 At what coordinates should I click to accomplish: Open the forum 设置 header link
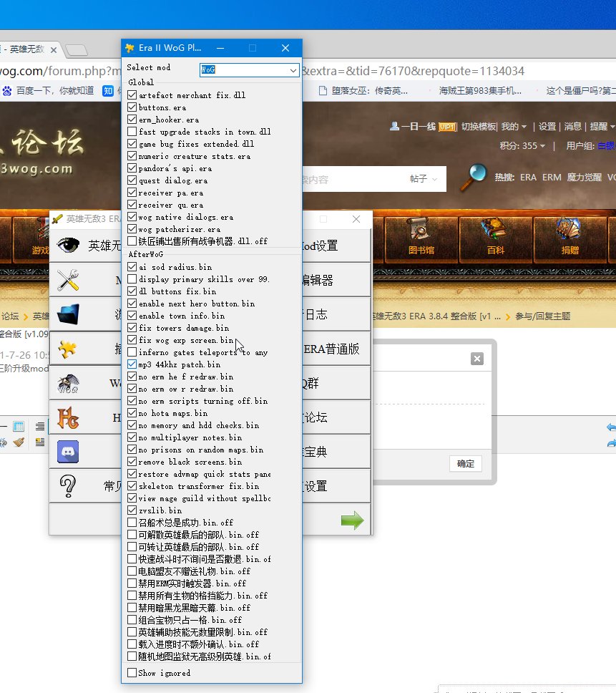tap(547, 127)
